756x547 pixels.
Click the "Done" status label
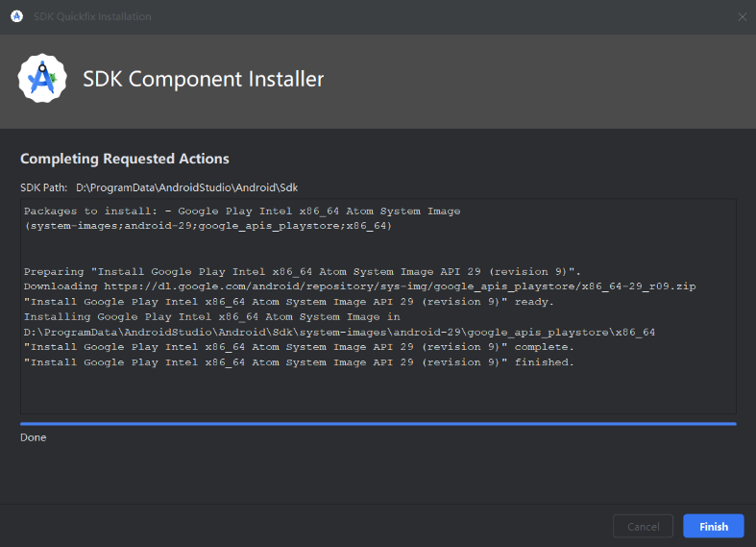coord(34,437)
